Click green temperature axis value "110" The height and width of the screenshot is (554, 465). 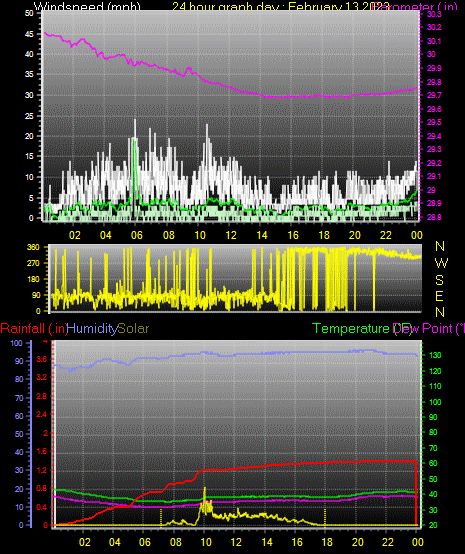click(x=435, y=387)
